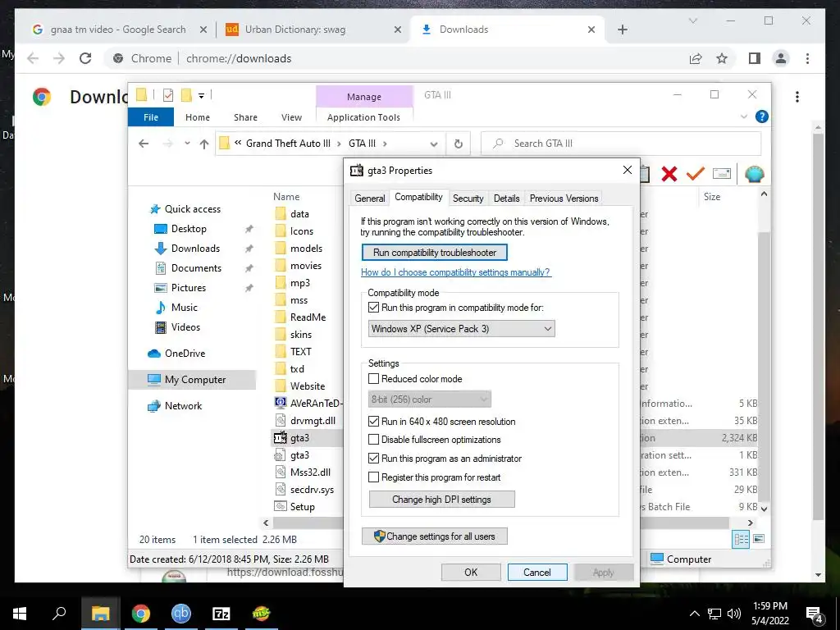The width and height of the screenshot is (840, 630).
Task: Open the Home ribbon tab
Action: click(198, 117)
